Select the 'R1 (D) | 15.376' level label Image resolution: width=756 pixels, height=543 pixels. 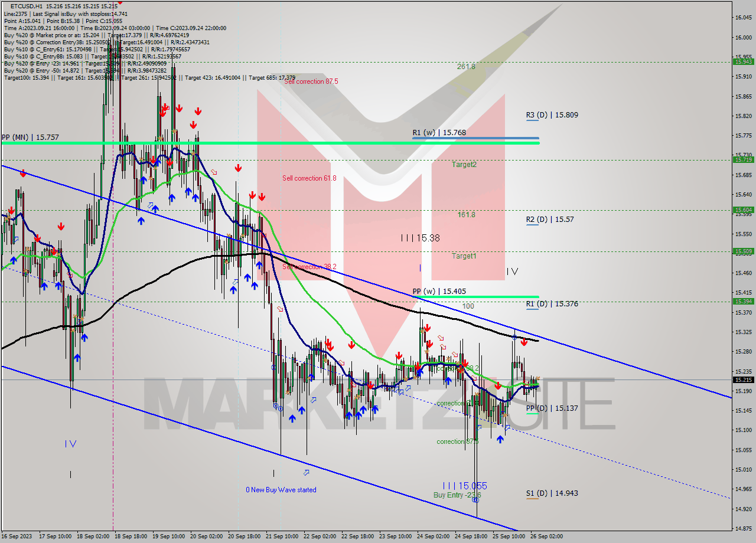(552, 304)
